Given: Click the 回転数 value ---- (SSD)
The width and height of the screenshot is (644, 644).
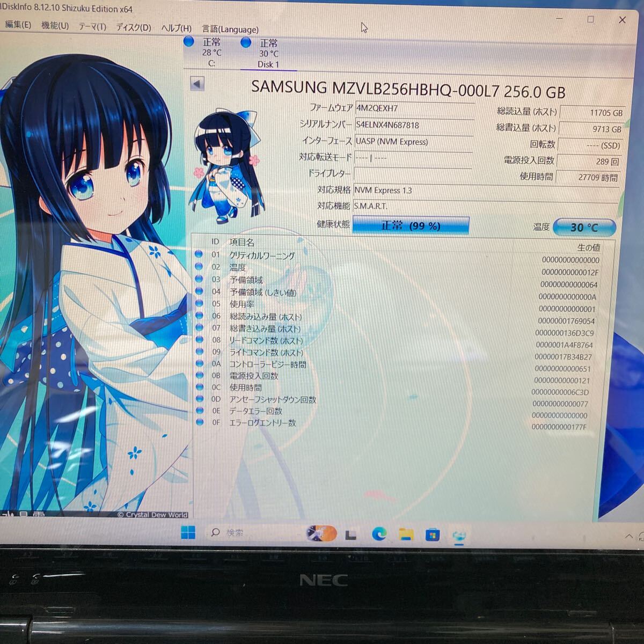Looking at the screenshot, I should pyautogui.click(x=590, y=145).
